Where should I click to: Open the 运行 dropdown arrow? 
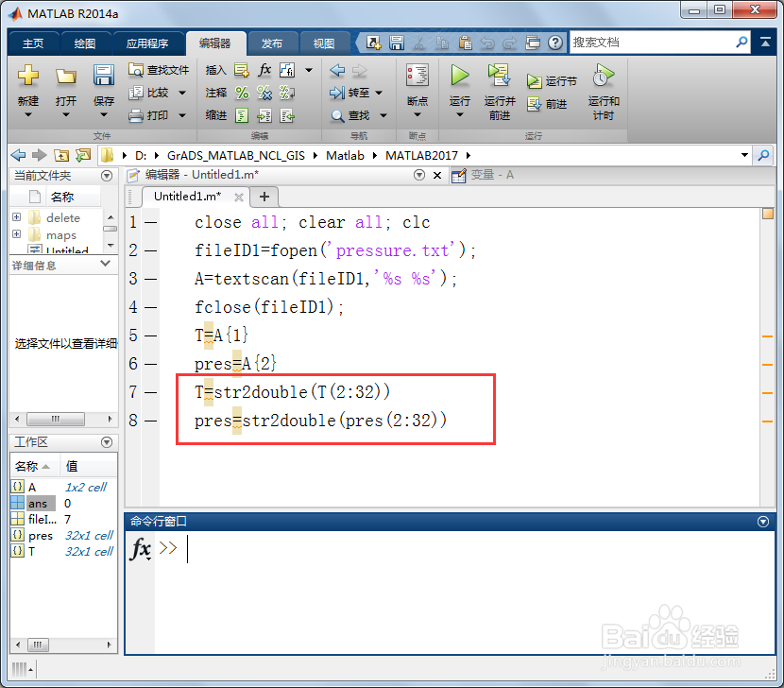pos(459,114)
